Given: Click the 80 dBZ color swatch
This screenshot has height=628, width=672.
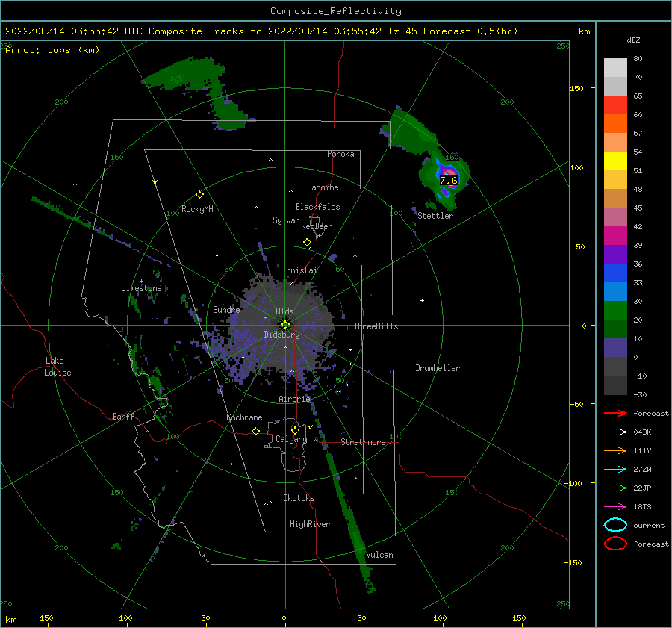Looking at the screenshot, I should (x=615, y=67).
